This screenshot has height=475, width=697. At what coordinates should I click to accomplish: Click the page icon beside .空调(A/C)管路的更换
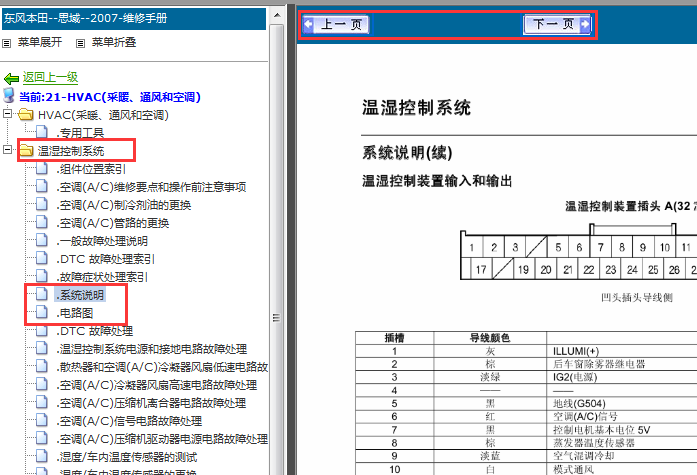coord(42,222)
